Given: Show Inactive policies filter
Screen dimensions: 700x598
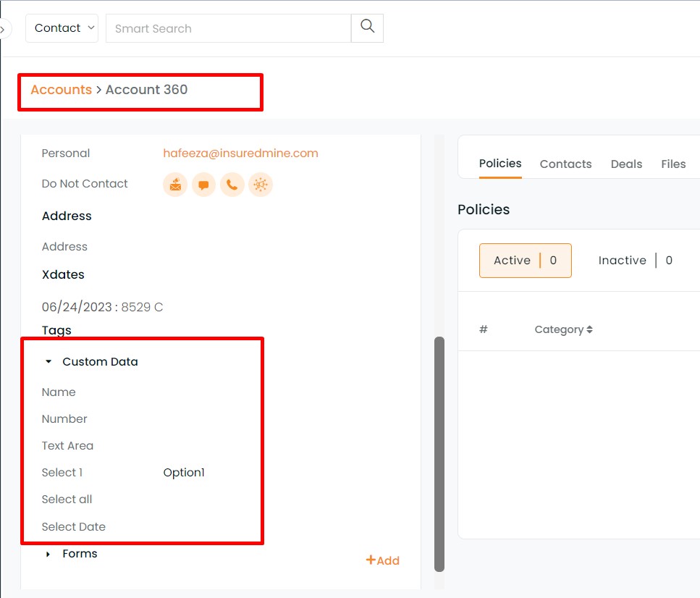Looking at the screenshot, I should tap(636, 261).
